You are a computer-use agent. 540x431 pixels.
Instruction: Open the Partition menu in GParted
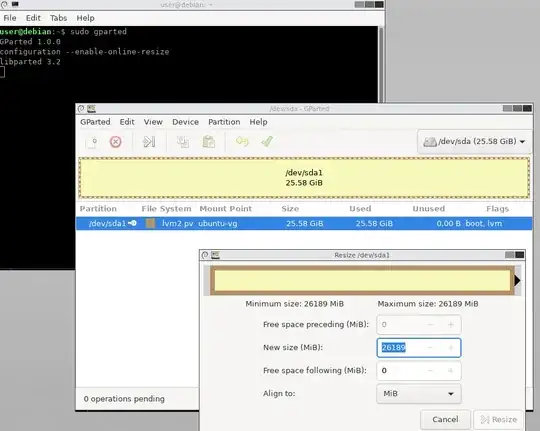click(x=224, y=122)
